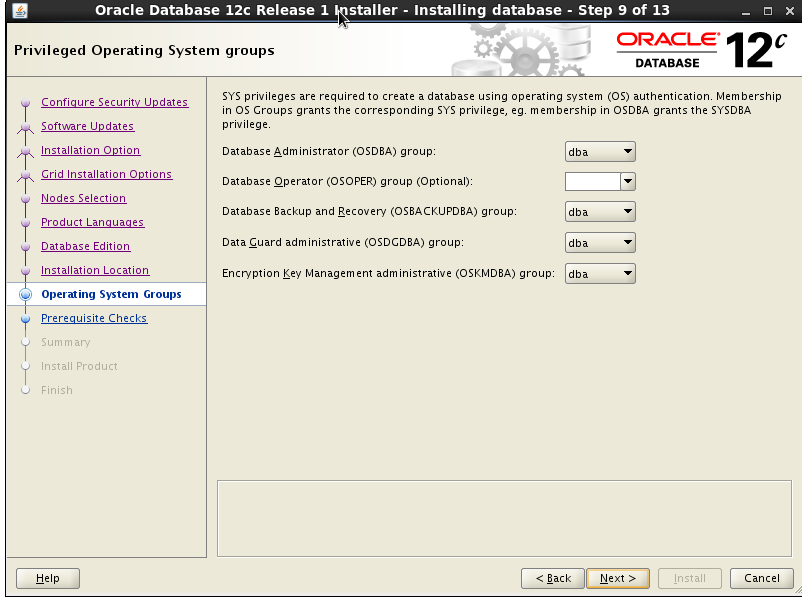Click the Database Backup and Recovery label

point(369,212)
